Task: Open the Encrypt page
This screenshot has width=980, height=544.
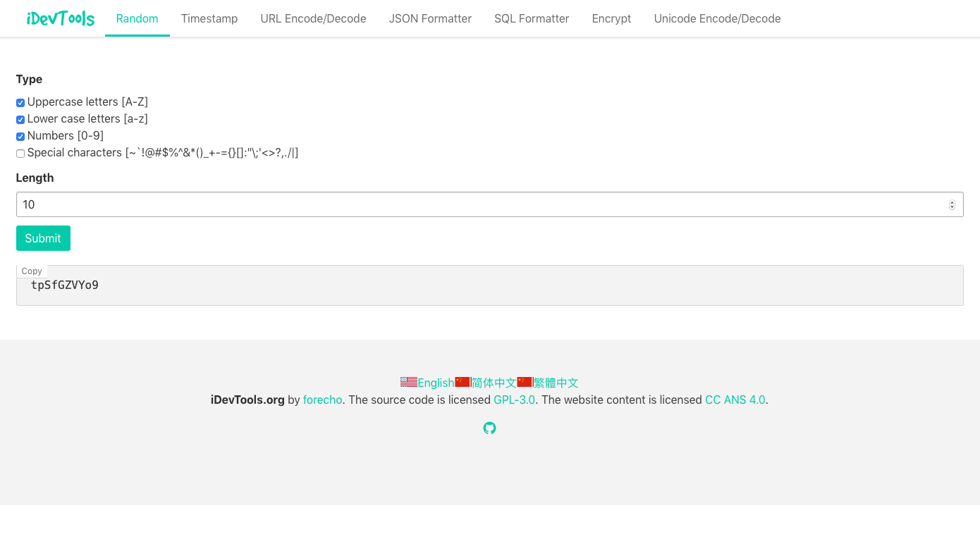Action: (611, 18)
